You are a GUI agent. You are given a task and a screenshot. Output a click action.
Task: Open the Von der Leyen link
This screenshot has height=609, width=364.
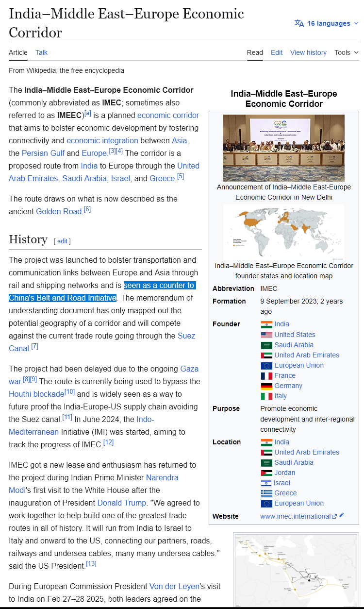174,586
